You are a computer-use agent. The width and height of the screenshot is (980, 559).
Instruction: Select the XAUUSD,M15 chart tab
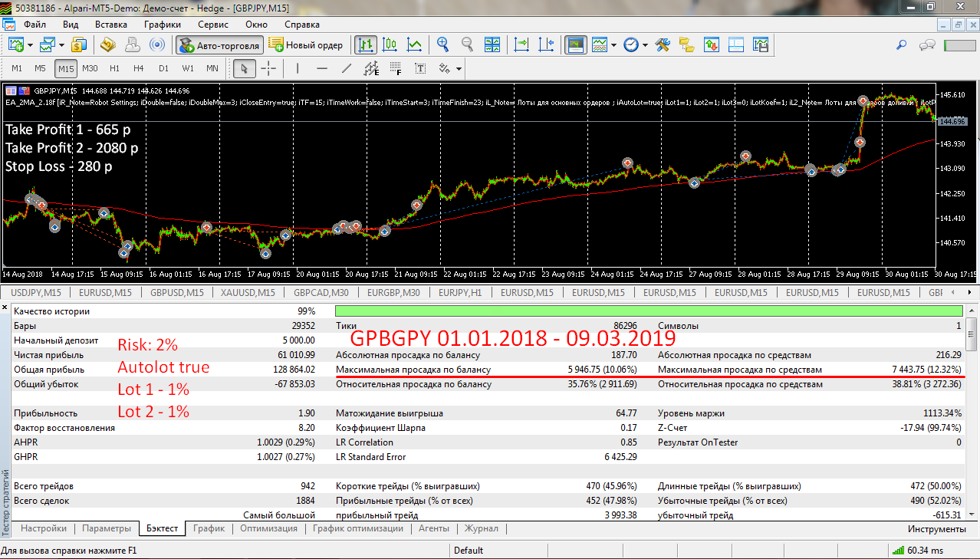pyautogui.click(x=246, y=292)
